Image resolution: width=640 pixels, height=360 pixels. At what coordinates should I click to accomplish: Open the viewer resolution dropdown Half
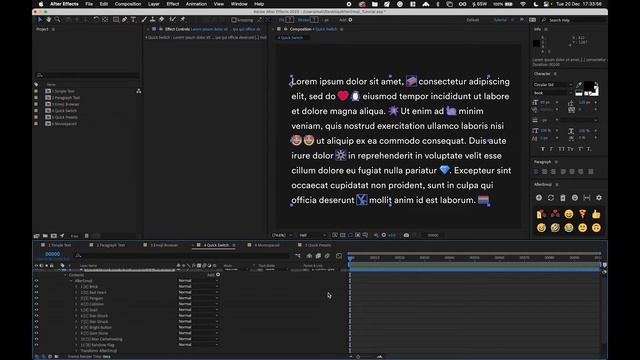[x=313, y=235]
